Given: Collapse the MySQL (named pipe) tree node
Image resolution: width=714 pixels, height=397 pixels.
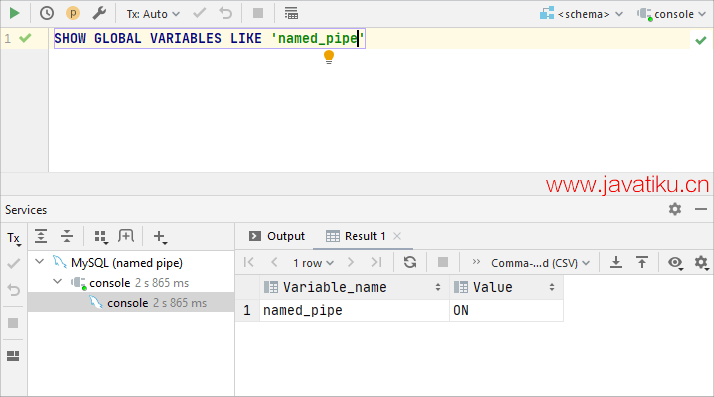Looking at the screenshot, I should click(40, 262).
